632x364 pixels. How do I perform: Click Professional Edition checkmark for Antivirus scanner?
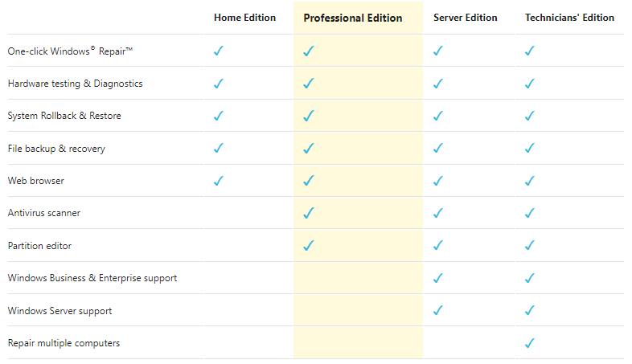tap(309, 213)
